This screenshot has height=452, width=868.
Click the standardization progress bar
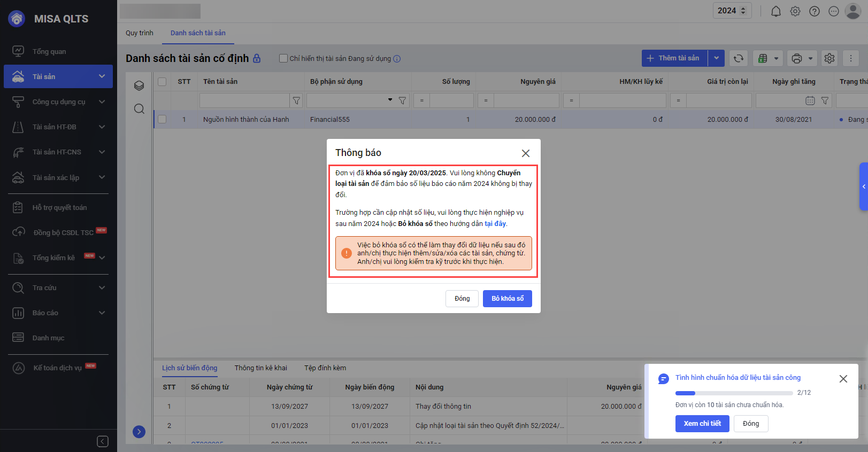[x=734, y=393]
